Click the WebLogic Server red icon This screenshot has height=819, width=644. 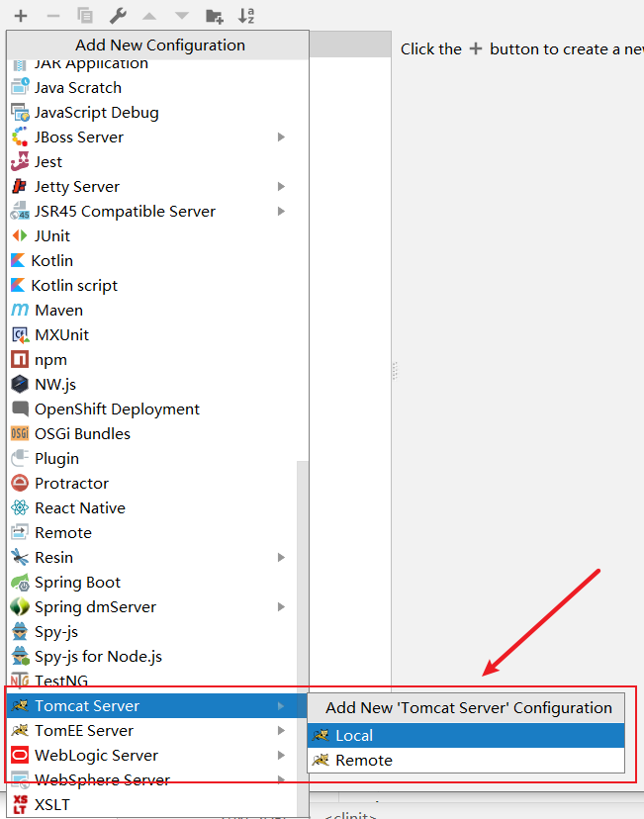click(20, 756)
